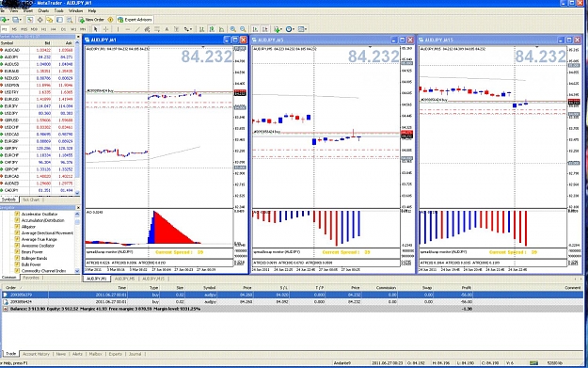The image size is (588, 368).
Task: Switch to the Tick Chart tab
Action: click(x=30, y=200)
